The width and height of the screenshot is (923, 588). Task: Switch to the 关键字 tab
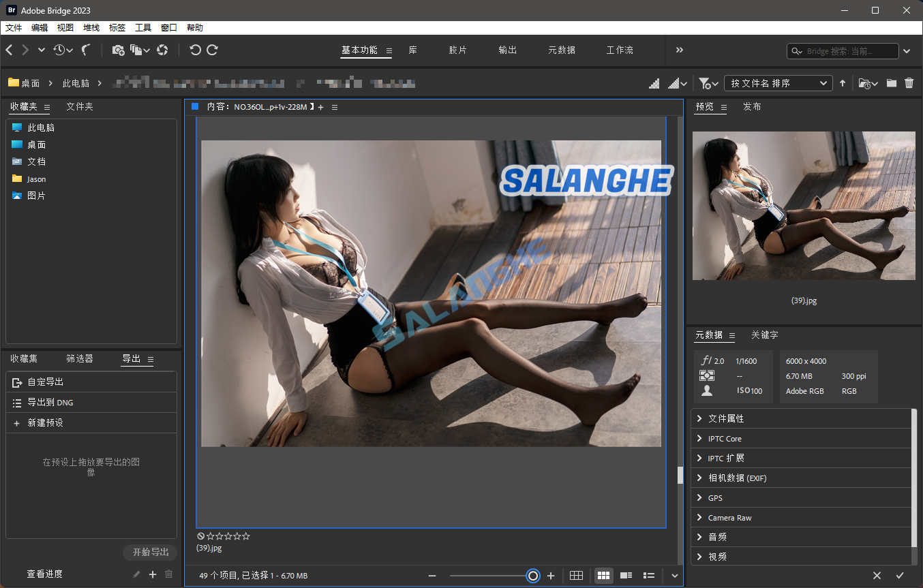point(764,335)
